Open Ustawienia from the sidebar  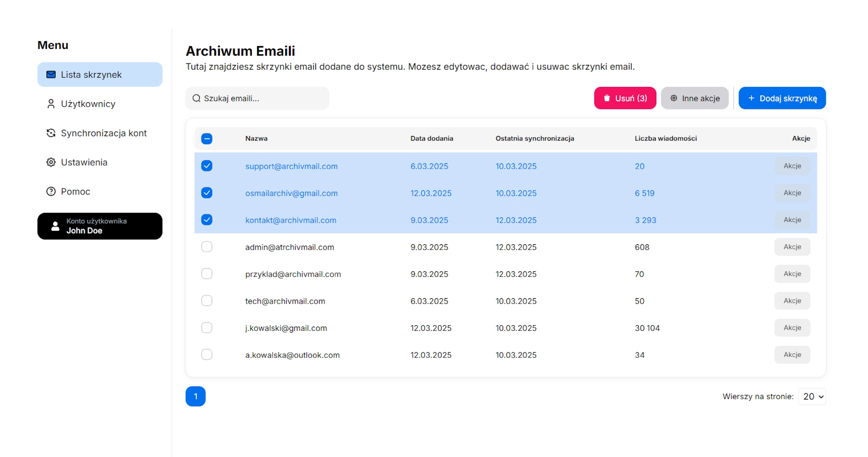100,162
